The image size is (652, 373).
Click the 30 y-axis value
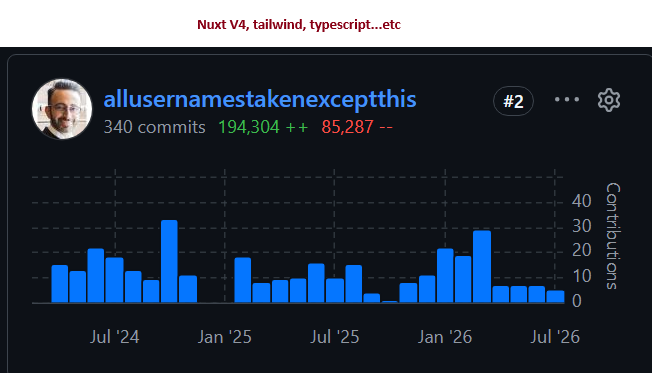coord(581,226)
